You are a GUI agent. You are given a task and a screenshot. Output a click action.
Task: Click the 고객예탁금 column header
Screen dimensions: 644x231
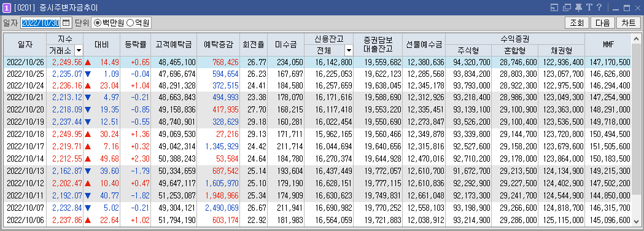[x=174, y=44]
